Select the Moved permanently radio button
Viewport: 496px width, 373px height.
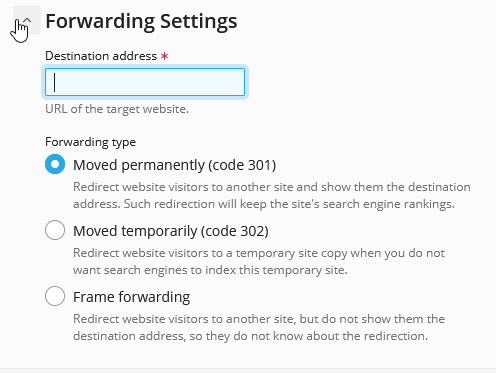55,164
